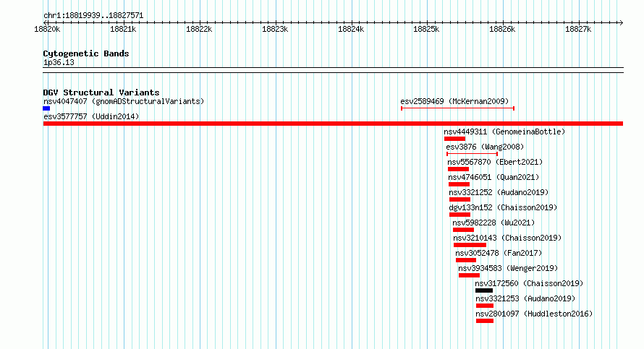This screenshot has height=349, width=644.
Task: Select the long red esv3577757 variant bar
Action: tap(333, 124)
